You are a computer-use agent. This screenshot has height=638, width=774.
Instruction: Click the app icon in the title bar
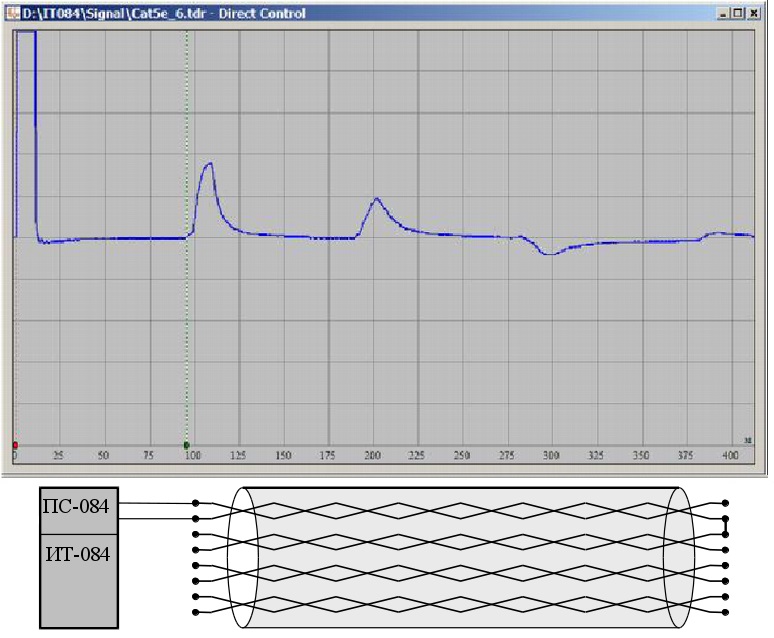11,13
